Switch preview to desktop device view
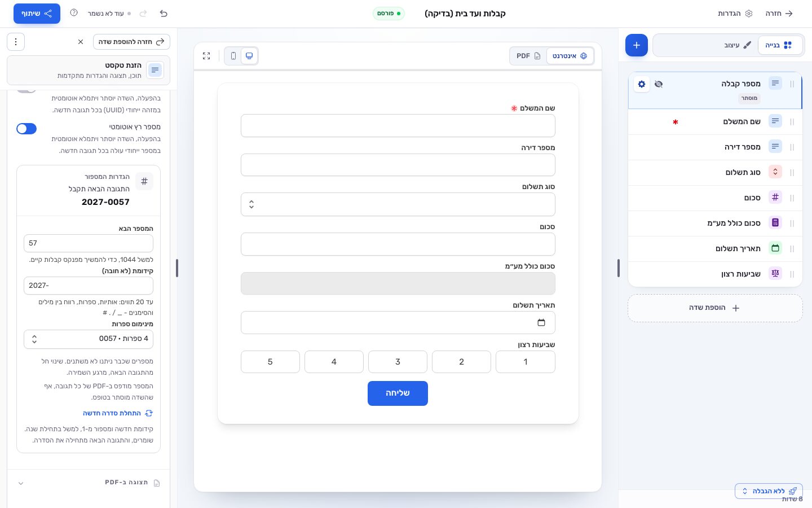This screenshot has width=812, height=508. pos(249,56)
